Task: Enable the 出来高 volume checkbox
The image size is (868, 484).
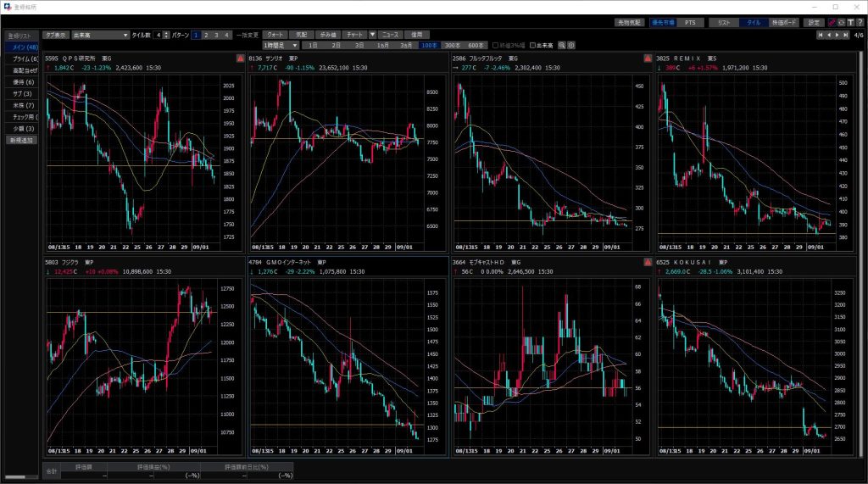Action: click(532, 45)
